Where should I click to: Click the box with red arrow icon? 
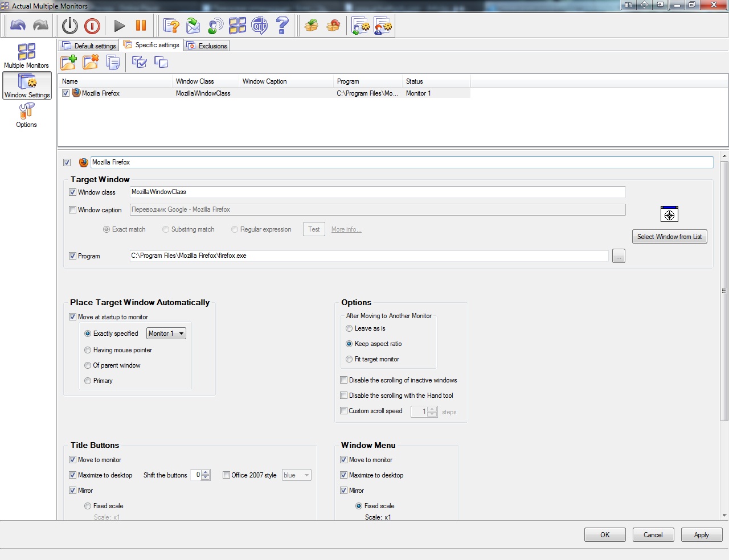coord(333,26)
